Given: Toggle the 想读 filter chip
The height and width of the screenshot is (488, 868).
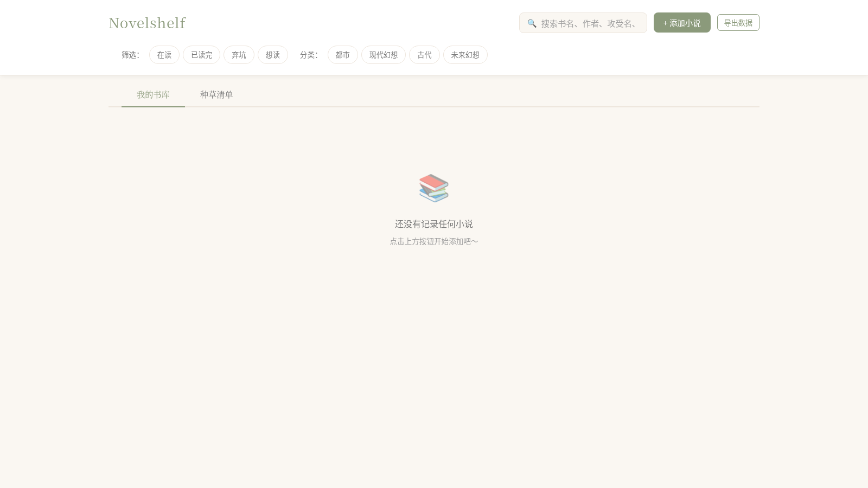Looking at the screenshot, I should [x=273, y=55].
